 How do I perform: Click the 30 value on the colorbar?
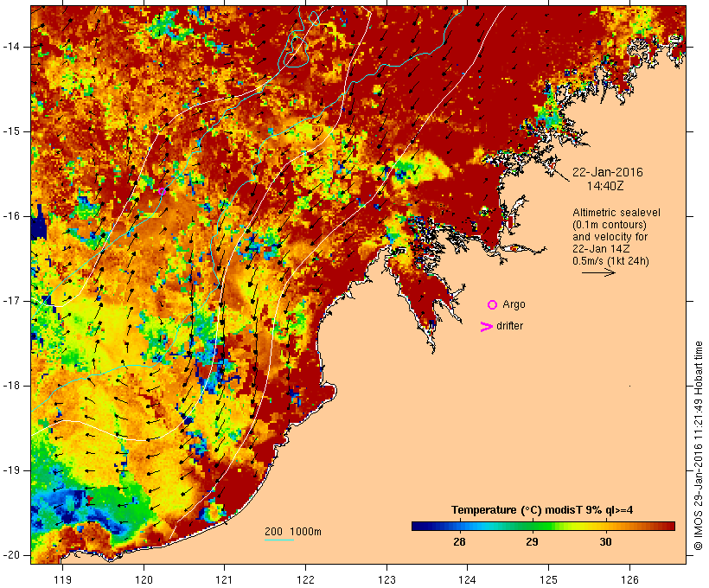(x=605, y=542)
